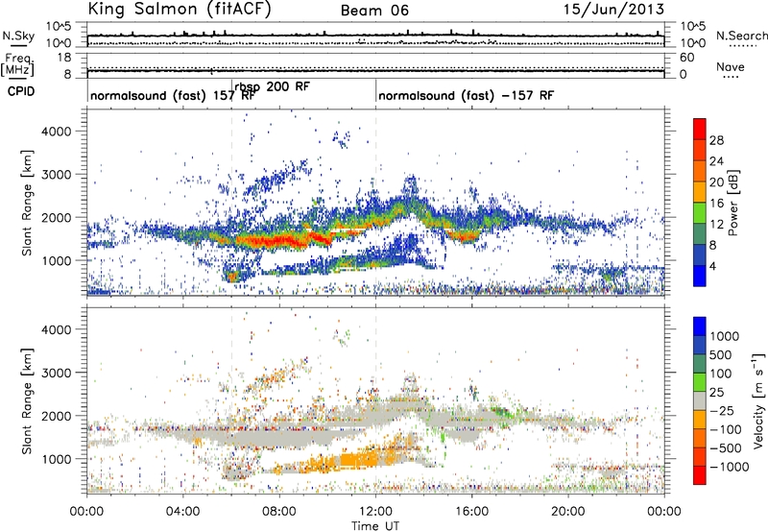This screenshot has width=768, height=532.
Task: Click the gray segment of the Velocity colorbar
Action: (700, 400)
